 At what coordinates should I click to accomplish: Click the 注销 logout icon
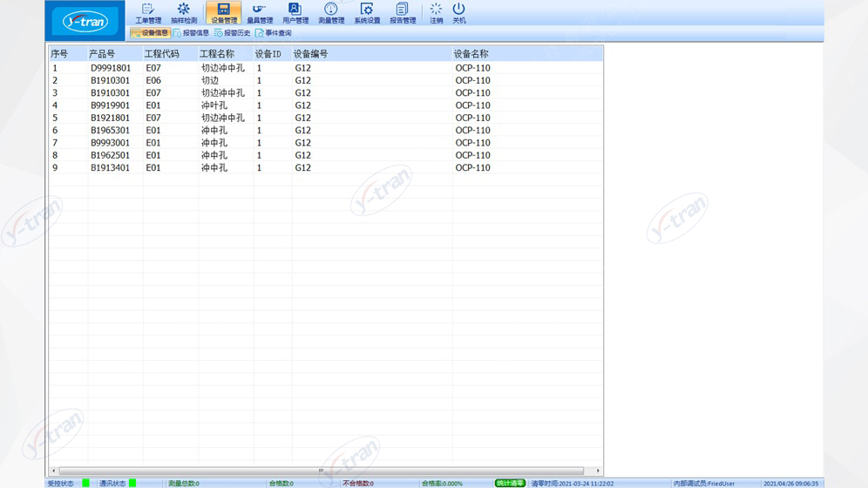click(x=437, y=13)
